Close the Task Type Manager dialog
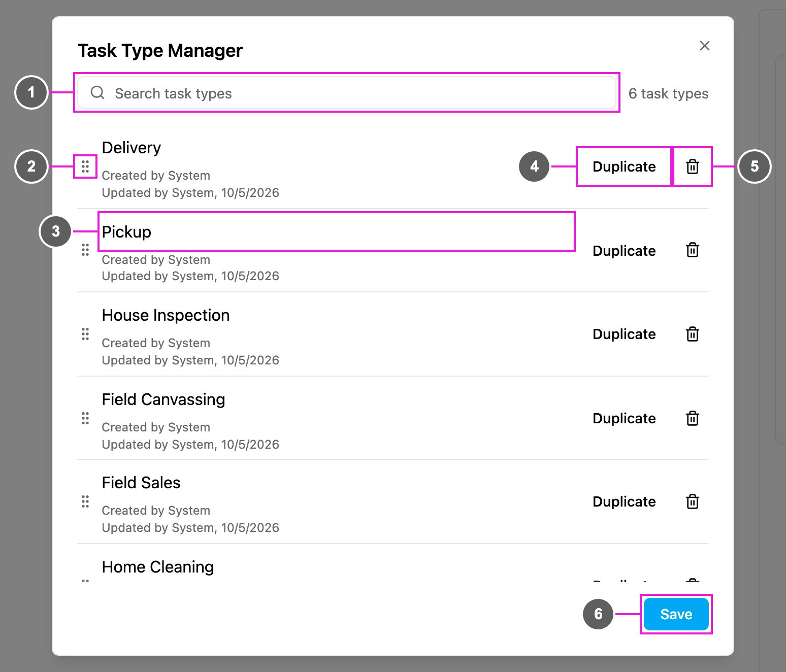The image size is (786, 672). pos(705,46)
